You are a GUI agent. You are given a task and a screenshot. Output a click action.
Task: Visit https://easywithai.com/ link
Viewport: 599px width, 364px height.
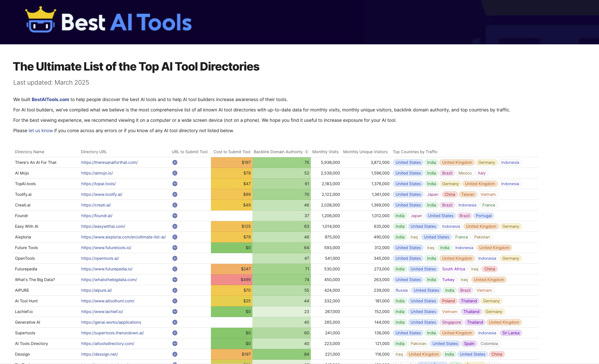[103, 226]
